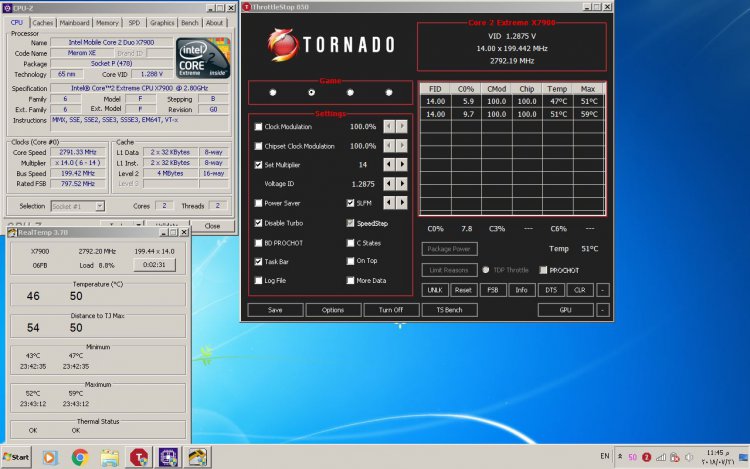The width and height of the screenshot is (750, 469).
Task: Increase Chipset Clock Modulation right arrow
Action: click(x=402, y=145)
